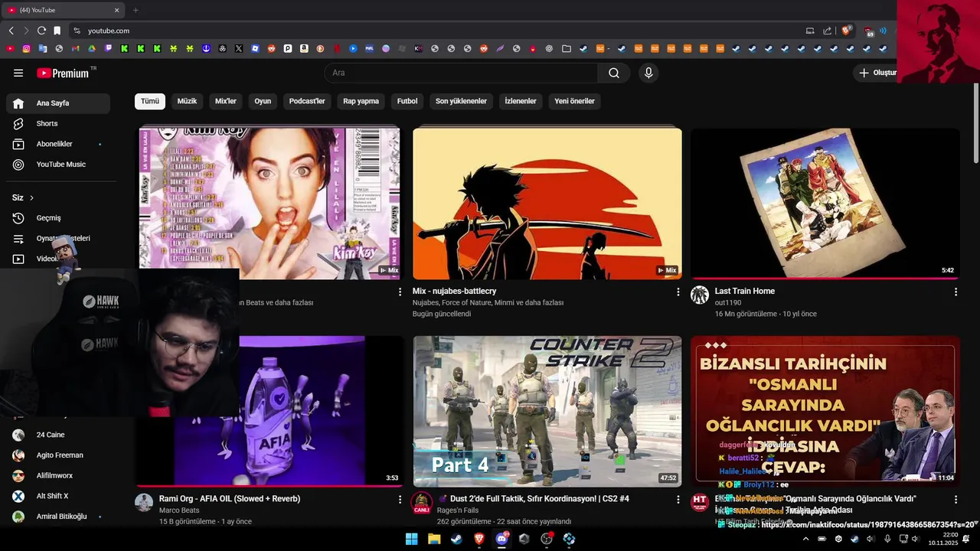Image resolution: width=980 pixels, height=551 pixels.
Task: Open Geçmiş history in sidebar
Action: coord(58,218)
